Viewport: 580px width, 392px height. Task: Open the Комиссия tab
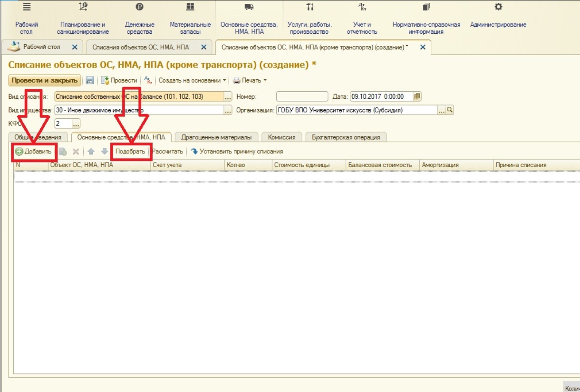(x=281, y=137)
